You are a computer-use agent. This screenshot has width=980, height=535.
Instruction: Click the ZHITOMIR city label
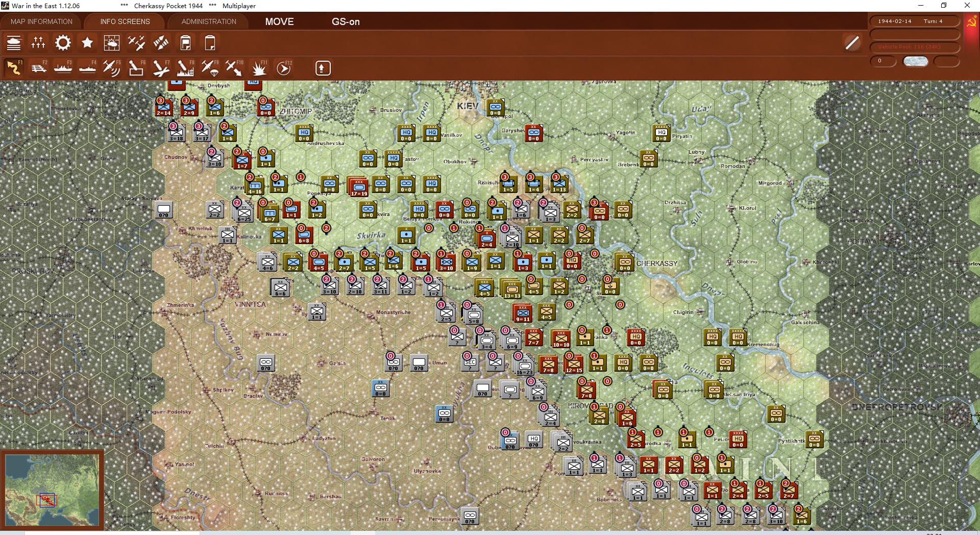296,111
